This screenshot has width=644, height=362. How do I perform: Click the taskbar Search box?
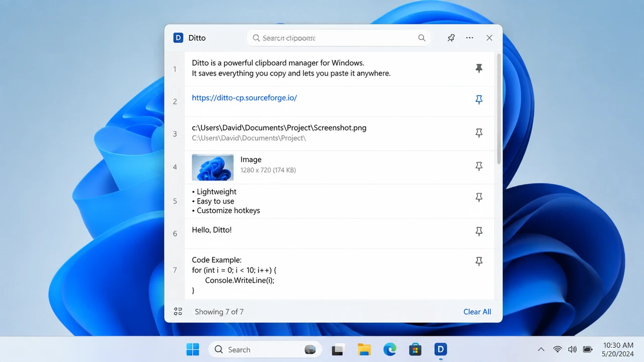tap(265, 349)
